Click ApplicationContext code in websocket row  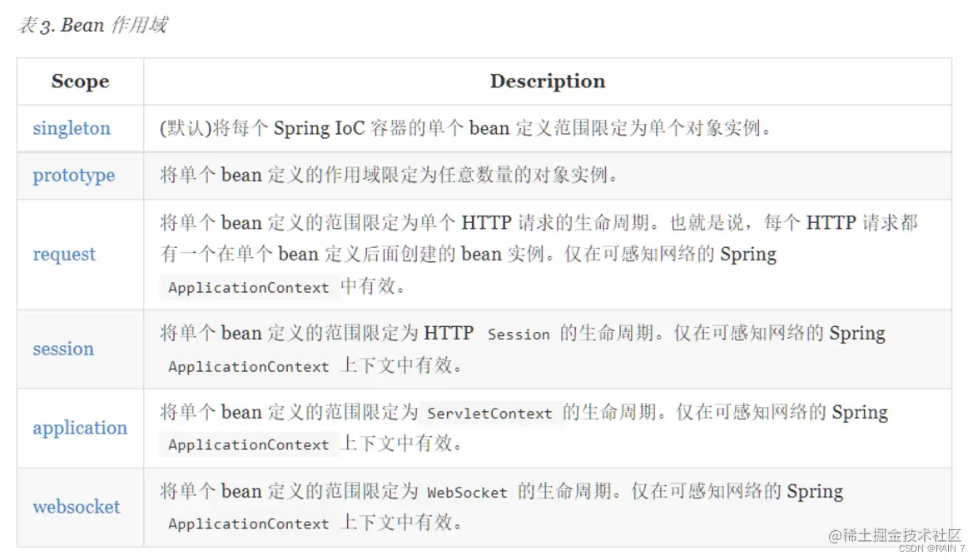pos(249,524)
